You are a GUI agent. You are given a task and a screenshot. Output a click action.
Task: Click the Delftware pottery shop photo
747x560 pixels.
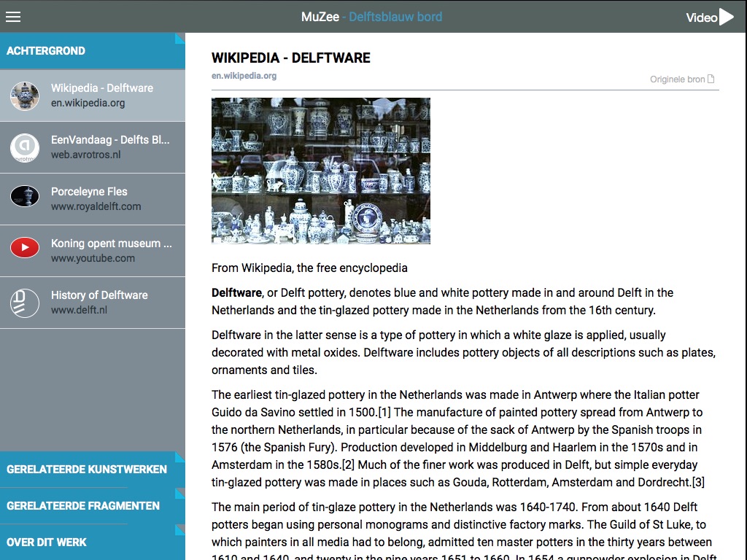[x=321, y=171]
